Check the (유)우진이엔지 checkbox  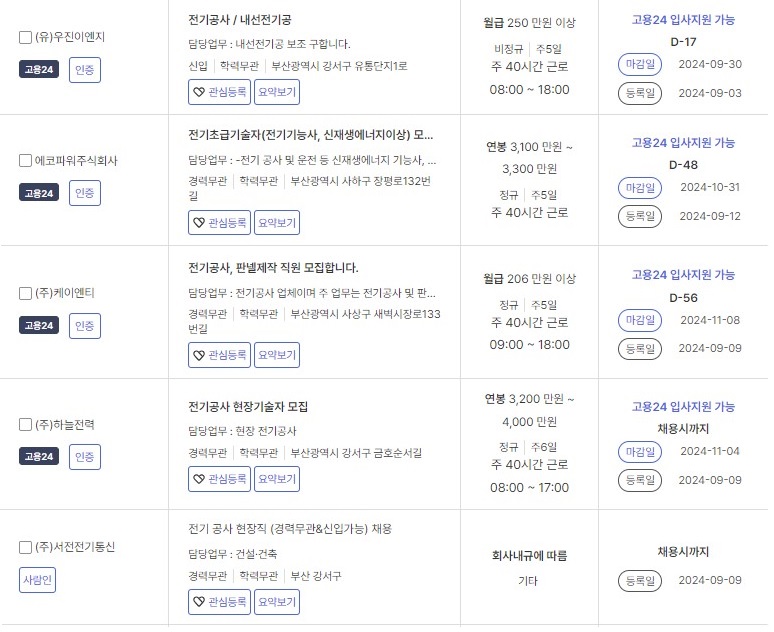point(25,38)
